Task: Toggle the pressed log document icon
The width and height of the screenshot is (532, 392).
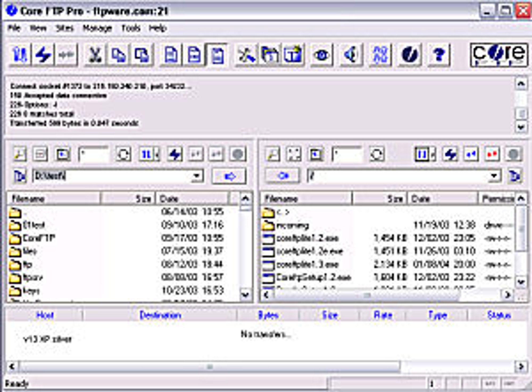Action: coord(217,55)
